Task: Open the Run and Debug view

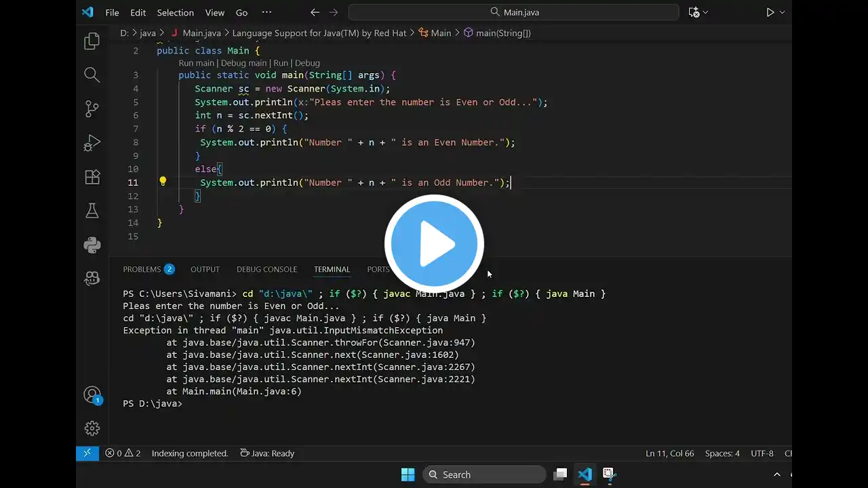Action: click(x=92, y=143)
